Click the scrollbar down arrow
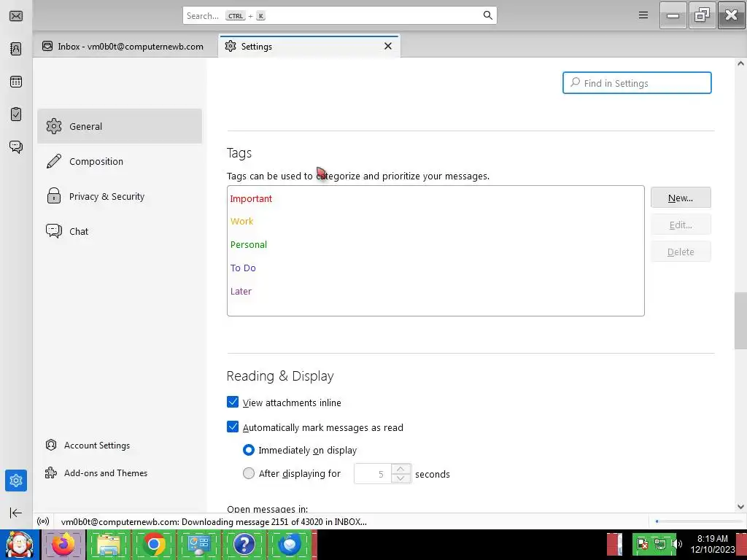747x560 pixels. click(741, 507)
